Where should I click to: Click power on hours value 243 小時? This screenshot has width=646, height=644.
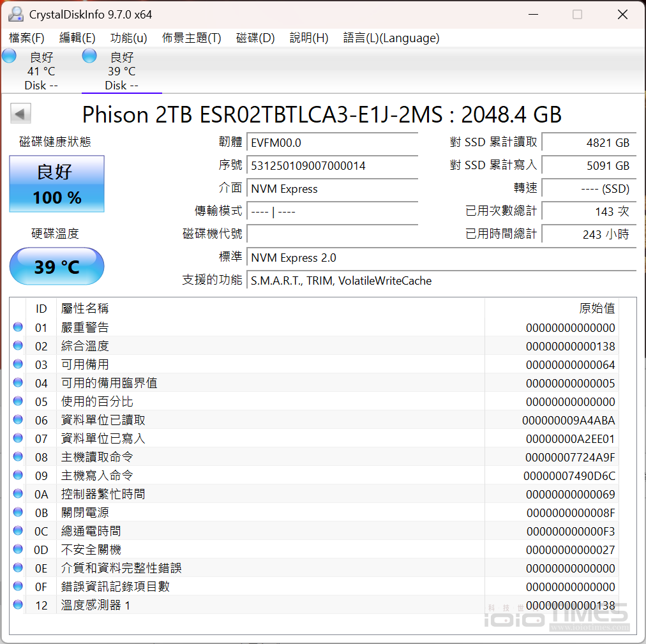click(x=589, y=234)
